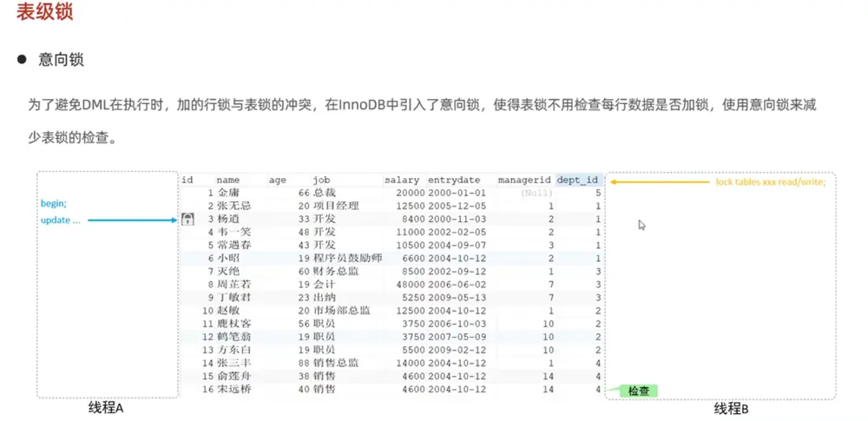
Task: Click the name cell 常遇春
Action: tap(233, 246)
